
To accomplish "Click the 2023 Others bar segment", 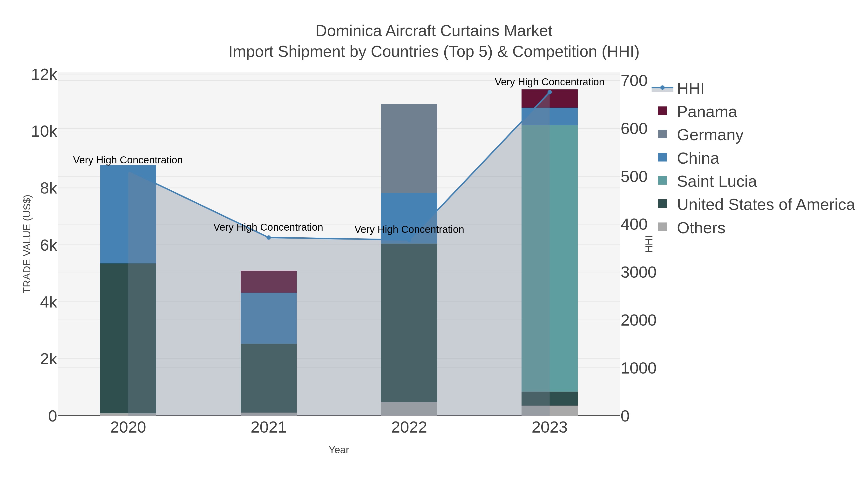I will (x=549, y=411).
